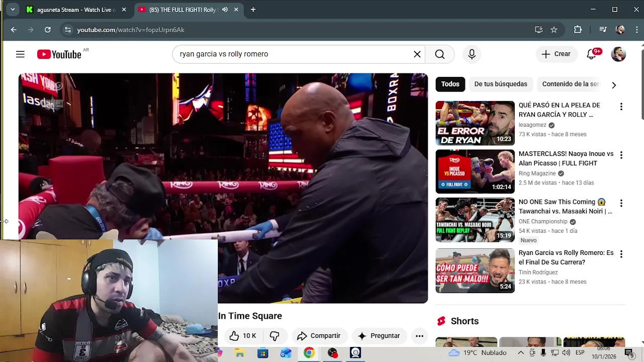This screenshot has height=362, width=644.
Task: Go back with browser back arrow
Action: pos(14,30)
